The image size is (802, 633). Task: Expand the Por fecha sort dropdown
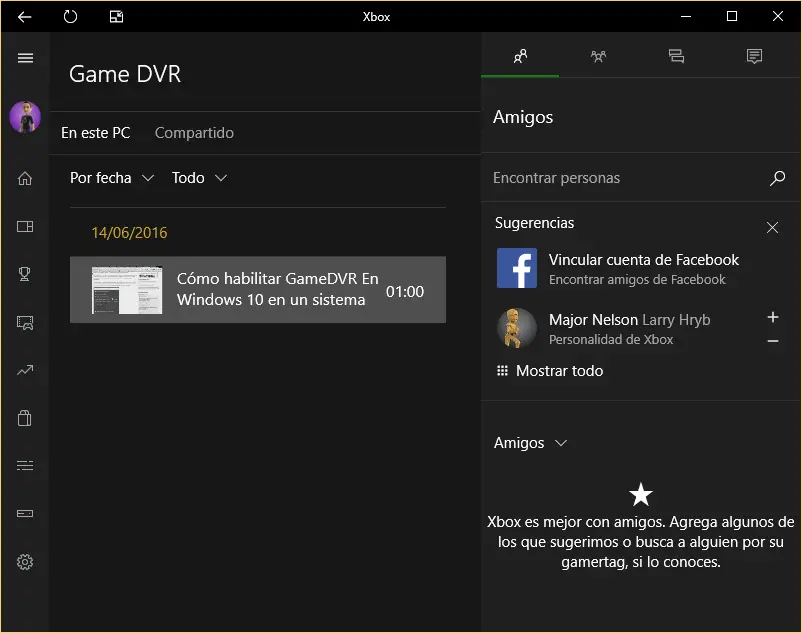112,178
